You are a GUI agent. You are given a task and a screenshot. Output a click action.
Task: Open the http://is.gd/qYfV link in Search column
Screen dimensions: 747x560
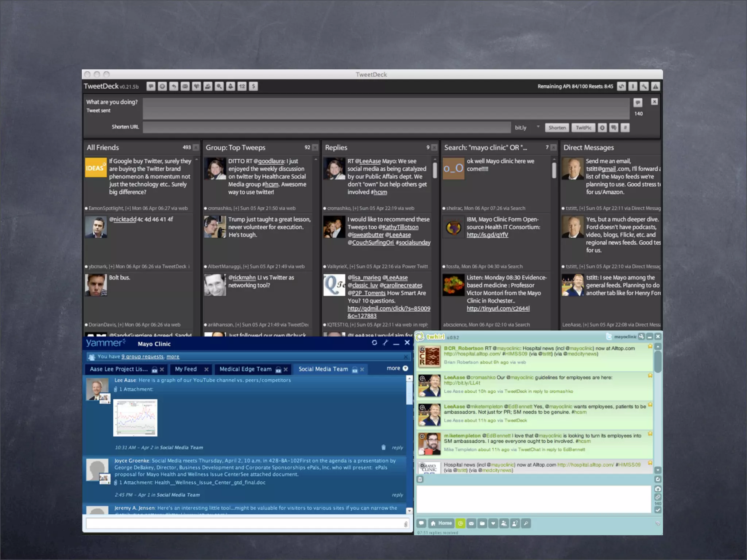click(x=487, y=235)
